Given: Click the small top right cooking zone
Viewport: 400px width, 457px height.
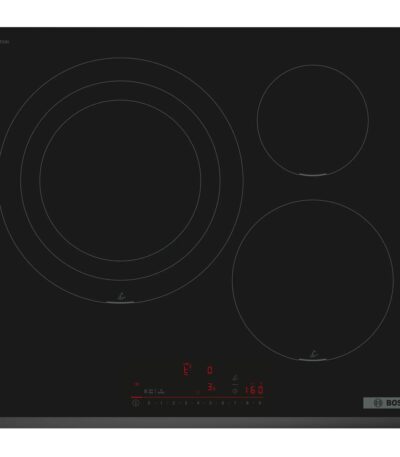Looking at the screenshot, I should point(313,120).
